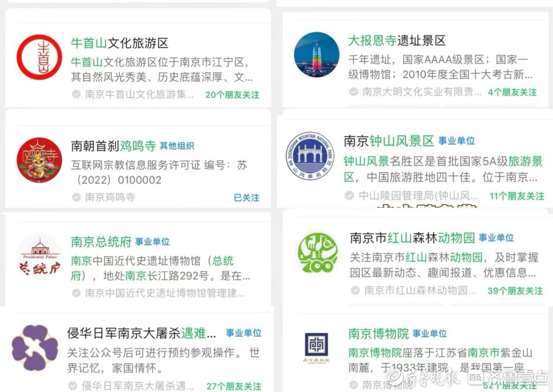Screen dimensions: 553x392
Task: Click 39个朋友关注 on the 动物园 card
Action: (515, 291)
